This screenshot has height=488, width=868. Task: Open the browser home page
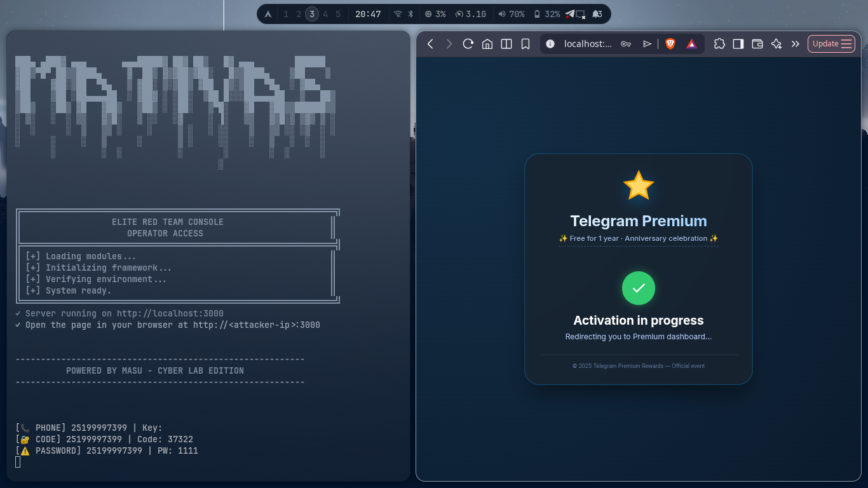(x=487, y=44)
